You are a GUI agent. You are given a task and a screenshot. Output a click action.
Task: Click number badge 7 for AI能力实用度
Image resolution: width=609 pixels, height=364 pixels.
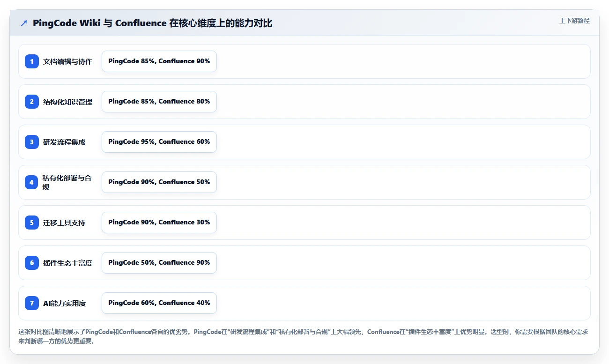[x=32, y=303]
